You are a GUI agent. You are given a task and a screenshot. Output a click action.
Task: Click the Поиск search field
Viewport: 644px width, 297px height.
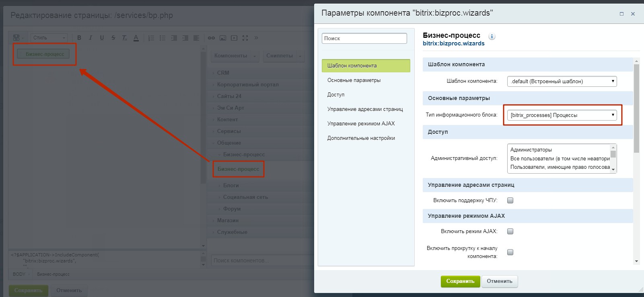364,38
